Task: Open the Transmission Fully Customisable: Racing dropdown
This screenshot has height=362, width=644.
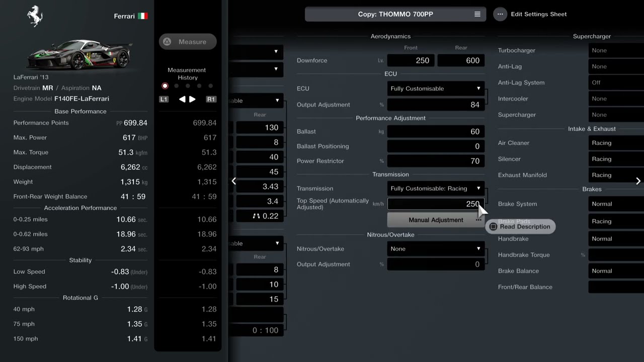Action: [436, 189]
